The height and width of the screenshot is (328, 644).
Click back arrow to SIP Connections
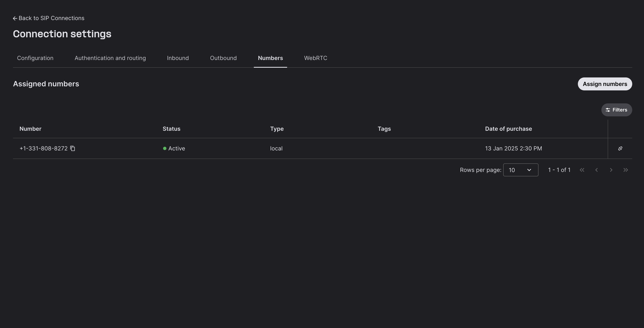[15, 18]
